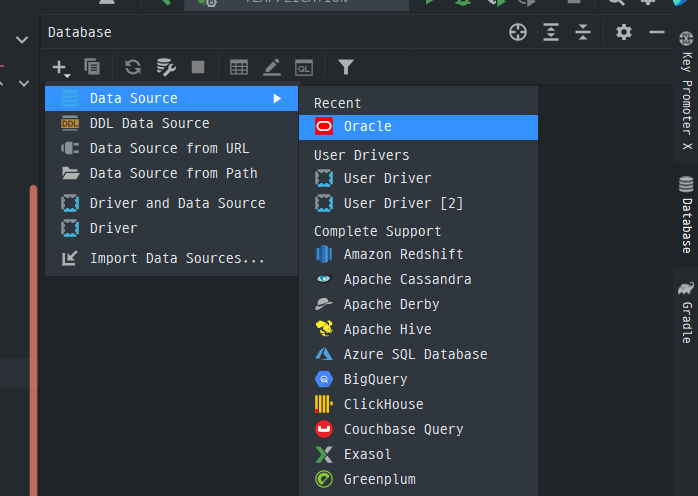Image resolution: width=698 pixels, height=496 pixels.
Task: Click the Refresh icon in Database toolbar
Action: coord(133,67)
